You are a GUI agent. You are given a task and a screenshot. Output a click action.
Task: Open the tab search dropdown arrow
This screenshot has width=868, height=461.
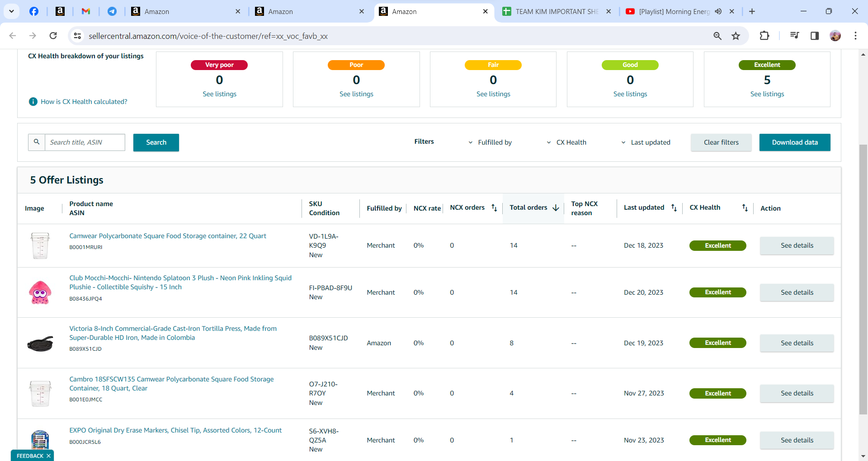click(x=11, y=11)
